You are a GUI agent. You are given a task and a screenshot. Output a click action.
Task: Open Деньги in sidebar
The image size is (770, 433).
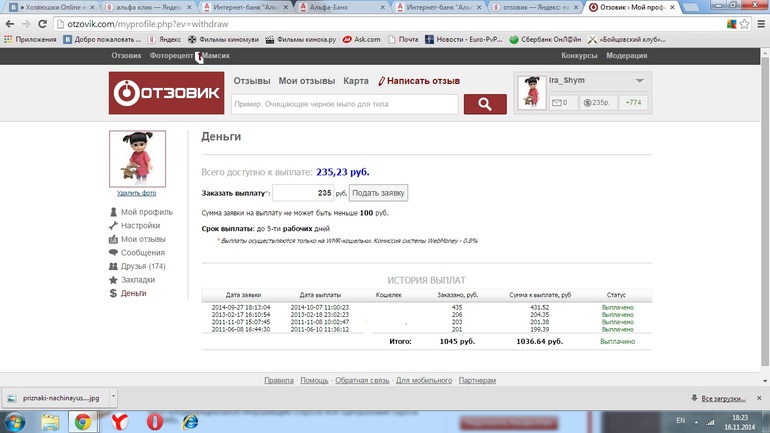pyautogui.click(x=134, y=293)
